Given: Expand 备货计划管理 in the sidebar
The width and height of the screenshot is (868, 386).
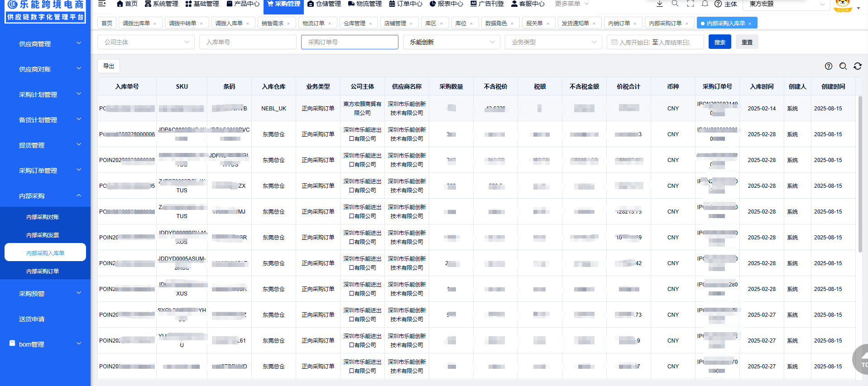Looking at the screenshot, I should pyautogui.click(x=45, y=120).
